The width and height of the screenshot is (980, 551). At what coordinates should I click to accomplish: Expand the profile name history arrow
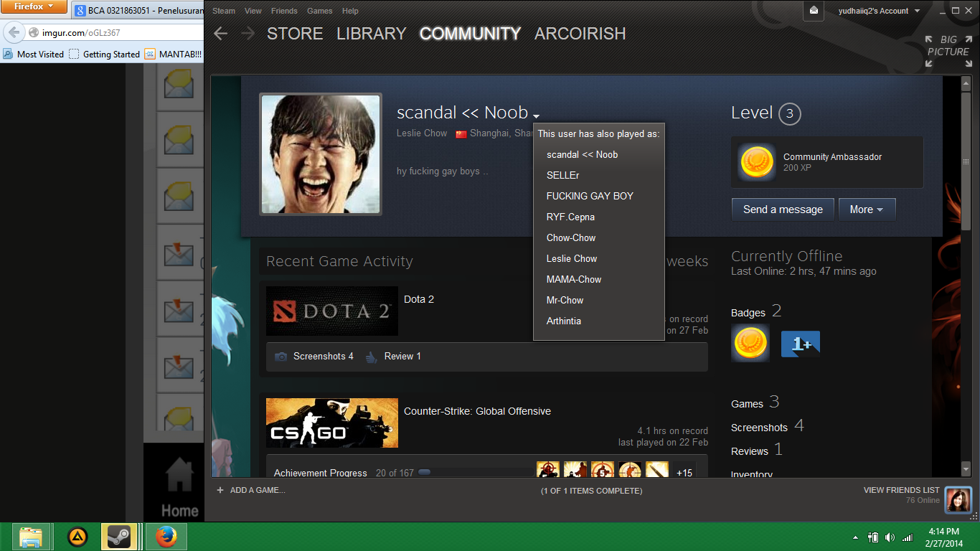pyautogui.click(x=537, y=116)
